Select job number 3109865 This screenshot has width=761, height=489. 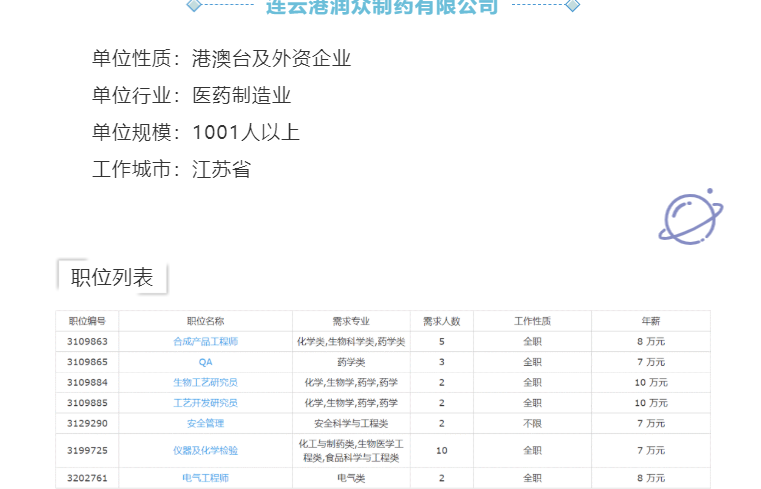pos(87,362)
